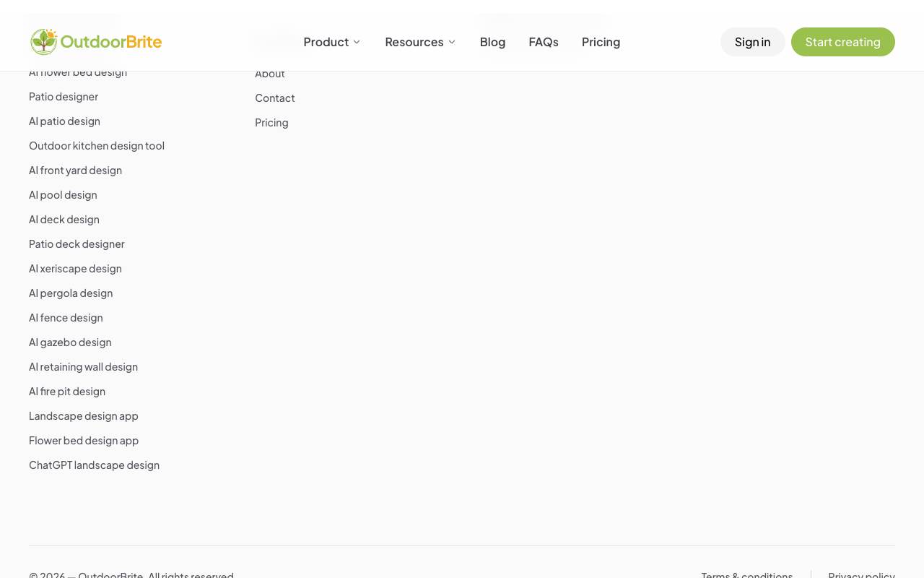Visit AI gazebo design page
Viewport: 924px width, 578px height.
[x=70, y=342]
